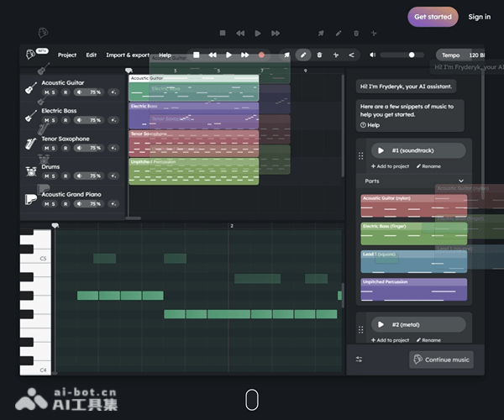Viewport: 504px width, 420px height.
Task: Open the Import & export menu
Action: coord(127,55)
